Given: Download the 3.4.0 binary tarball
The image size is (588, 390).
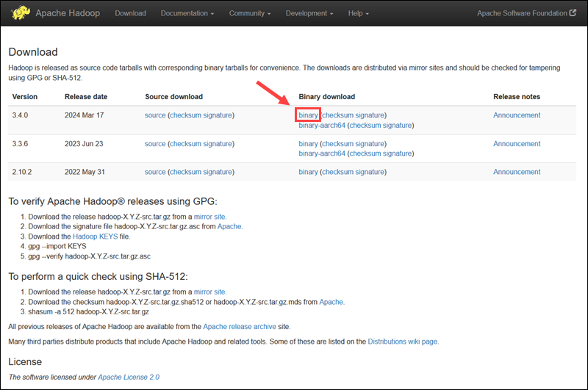Looking at the screenshot, I should tap(308, 115).
